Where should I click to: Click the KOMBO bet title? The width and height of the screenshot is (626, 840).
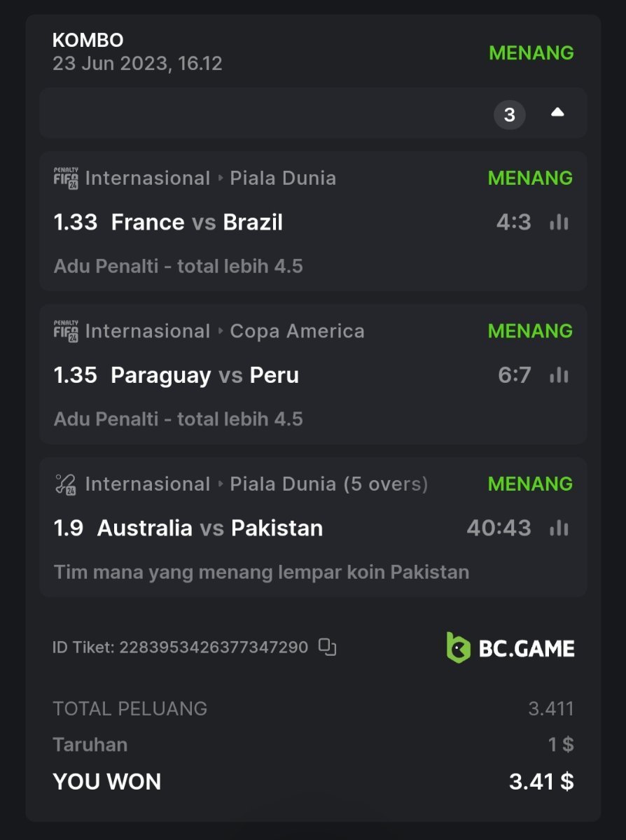click(88, 41)
